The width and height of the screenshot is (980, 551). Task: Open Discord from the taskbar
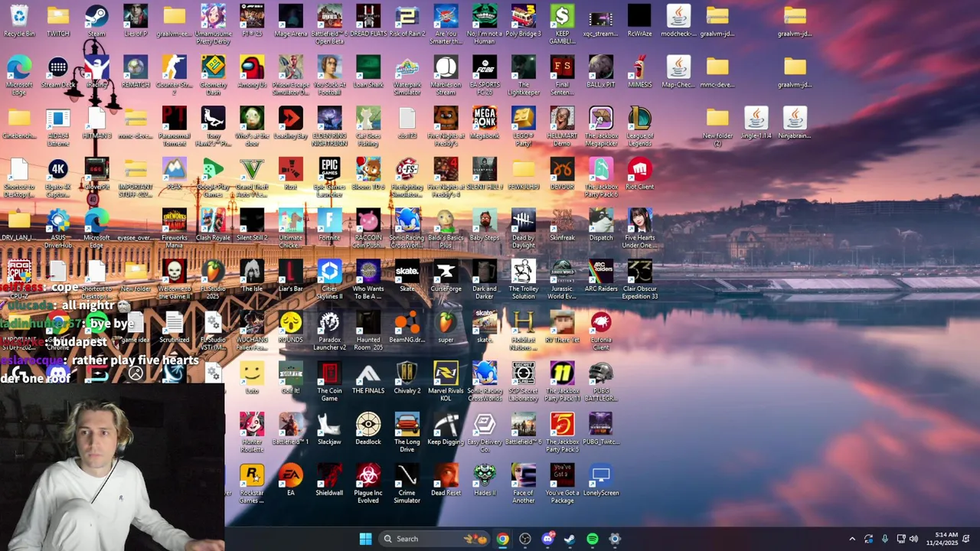(547, 539)
